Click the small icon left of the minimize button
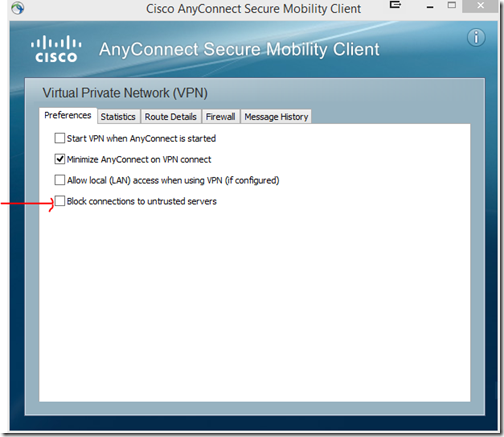Viewport: 504px width, 437px height. [395, 5]
